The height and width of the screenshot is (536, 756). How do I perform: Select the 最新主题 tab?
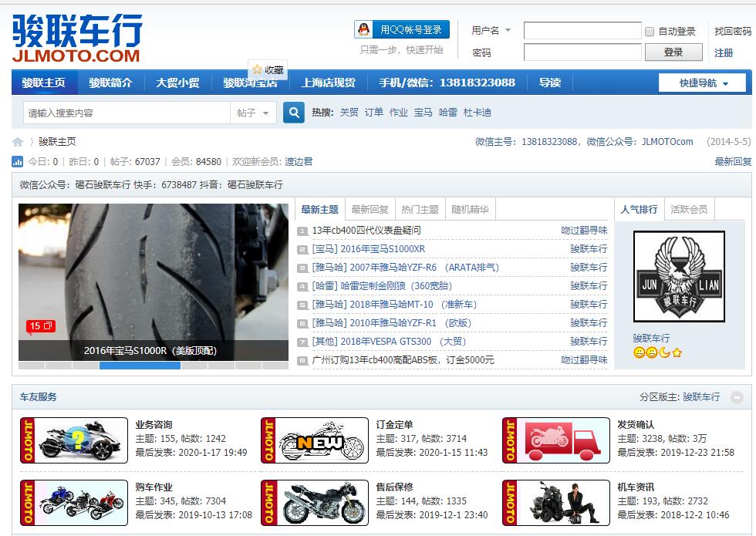[319, 210]
